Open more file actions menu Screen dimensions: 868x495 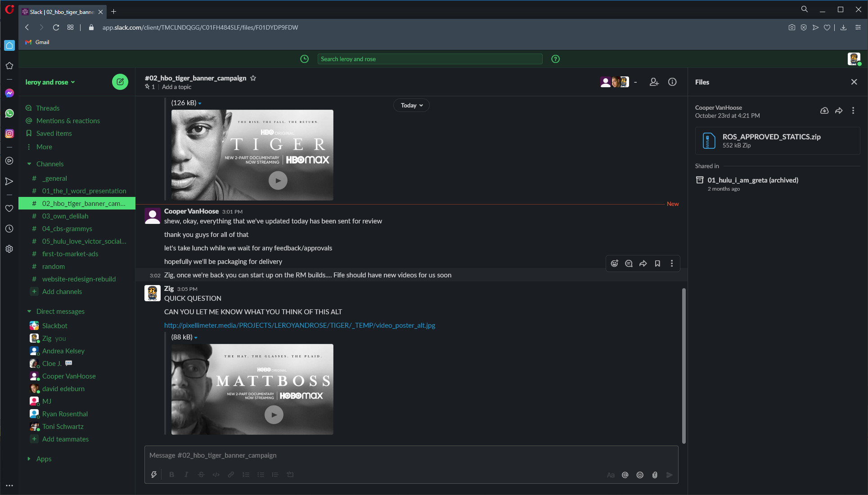point(853,111)
